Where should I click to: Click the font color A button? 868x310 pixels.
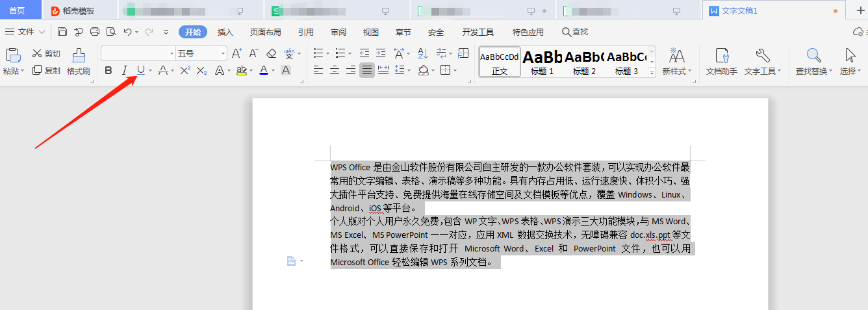pyautogui.click(x=263, y=70)
